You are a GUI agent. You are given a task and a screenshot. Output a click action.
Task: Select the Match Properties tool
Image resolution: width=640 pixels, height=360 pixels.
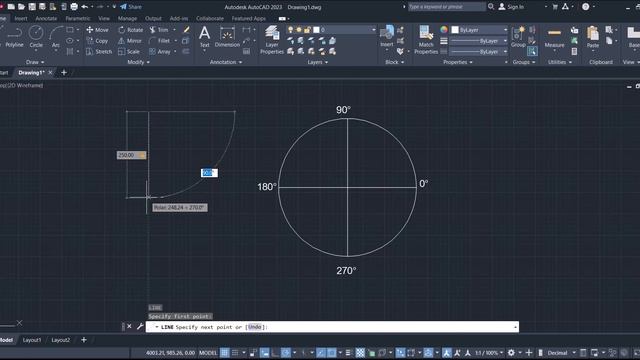coord(426,40)
